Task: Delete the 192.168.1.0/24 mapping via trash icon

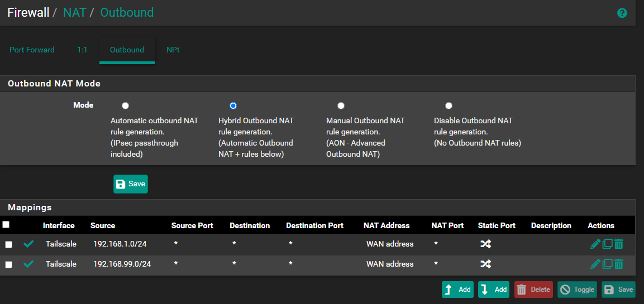Action: 619,244
